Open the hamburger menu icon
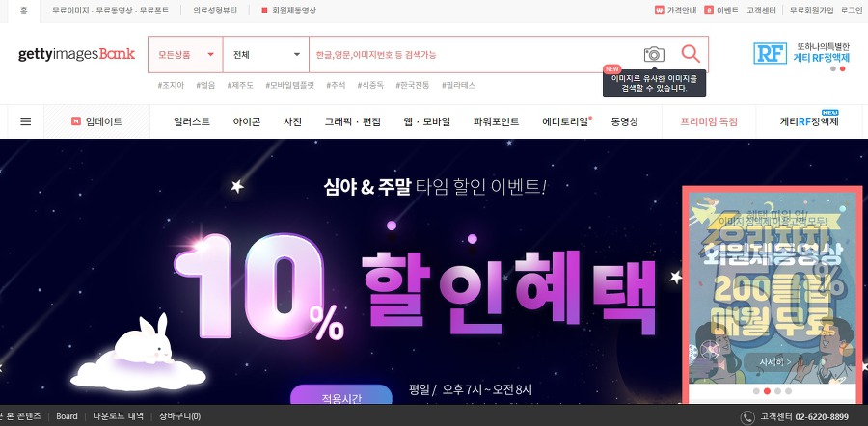This screenshot has height=426, width=868. [25, 121]
